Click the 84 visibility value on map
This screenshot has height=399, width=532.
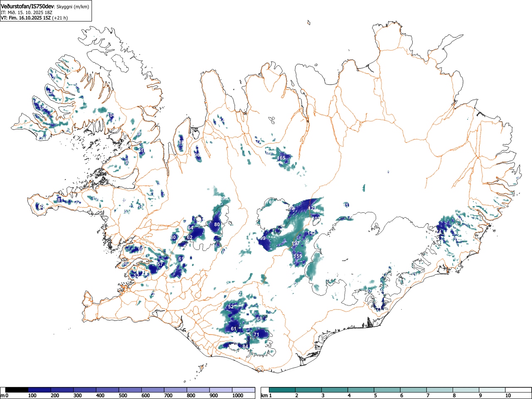245,347
